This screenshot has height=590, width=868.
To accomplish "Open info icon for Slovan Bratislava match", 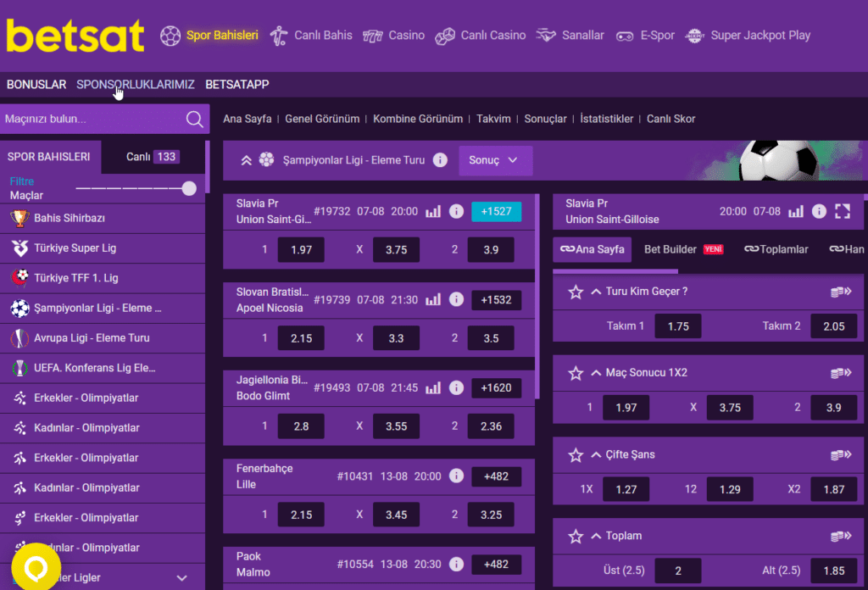I will point(456,299).
